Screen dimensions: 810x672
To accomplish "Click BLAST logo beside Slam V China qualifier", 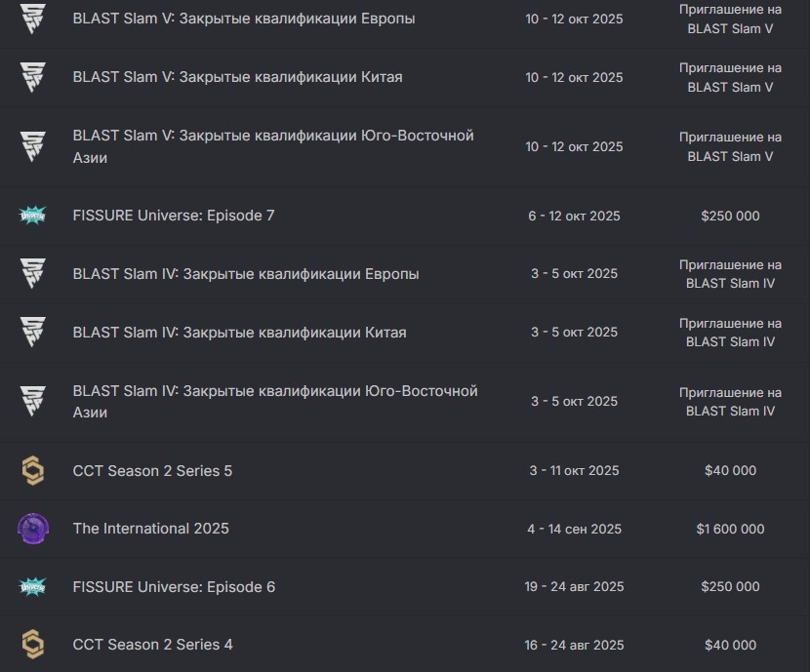I will click(x=33, y=77).
